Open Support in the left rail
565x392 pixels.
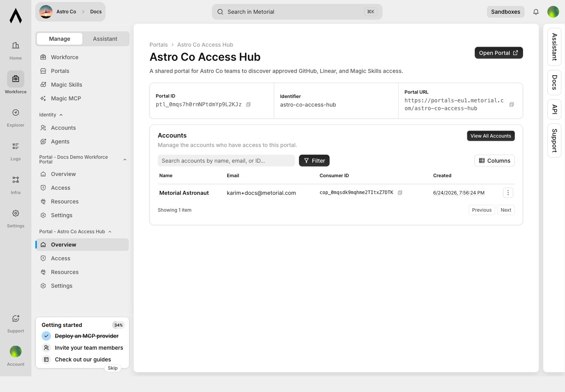[x=16, y=323]
